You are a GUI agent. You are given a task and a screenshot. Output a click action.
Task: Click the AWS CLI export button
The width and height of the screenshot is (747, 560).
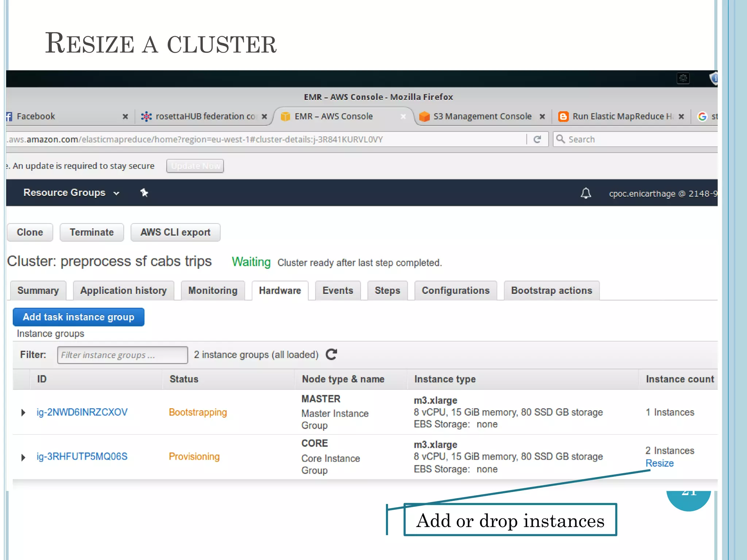point(175,232)
